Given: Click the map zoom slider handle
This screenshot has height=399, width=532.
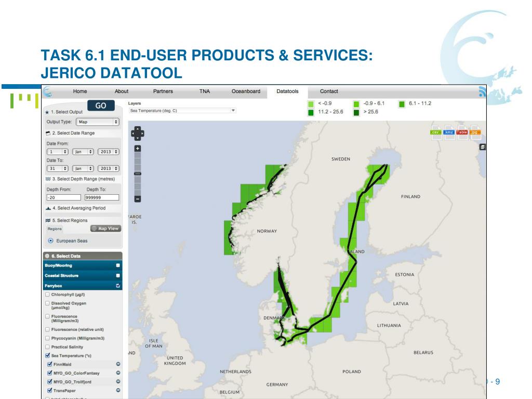Looking at the screenshot, I should point(137,174).
